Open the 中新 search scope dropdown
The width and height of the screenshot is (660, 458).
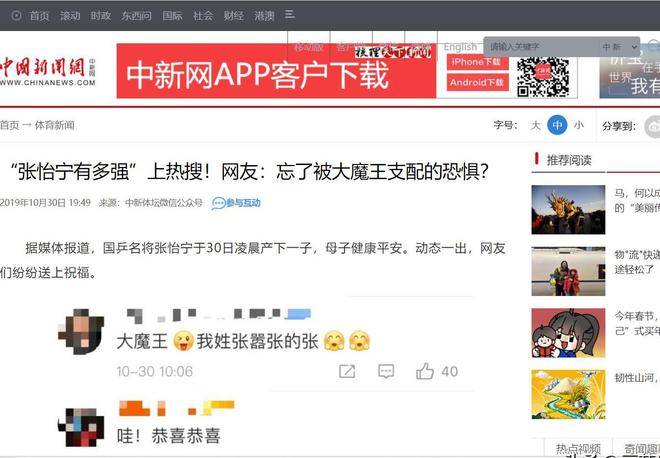pos(619,46)
